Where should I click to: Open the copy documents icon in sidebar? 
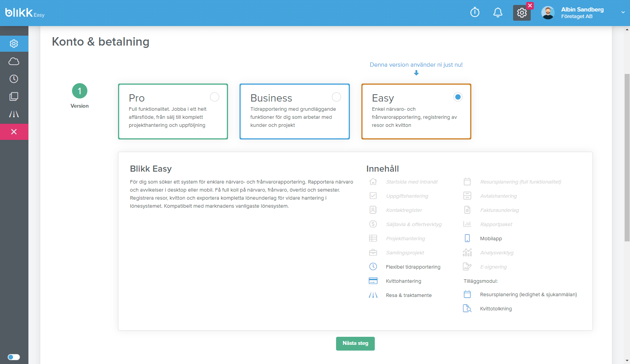(14, 97)
